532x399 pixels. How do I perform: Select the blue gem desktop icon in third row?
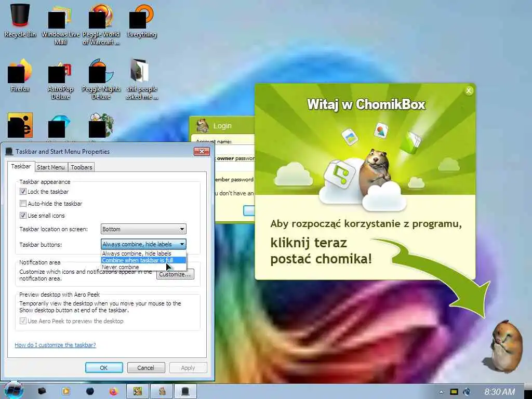(x=59, y=126)
